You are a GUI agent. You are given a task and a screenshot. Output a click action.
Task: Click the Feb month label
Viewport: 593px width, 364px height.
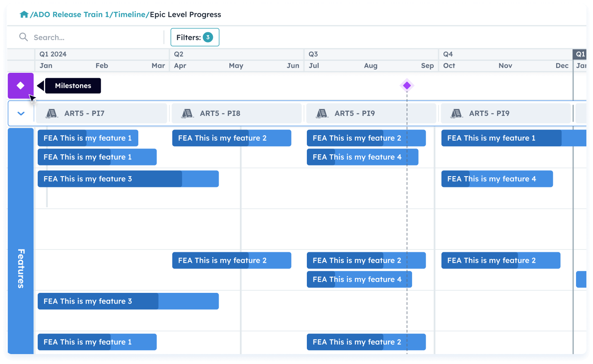(x=102, y=66)
